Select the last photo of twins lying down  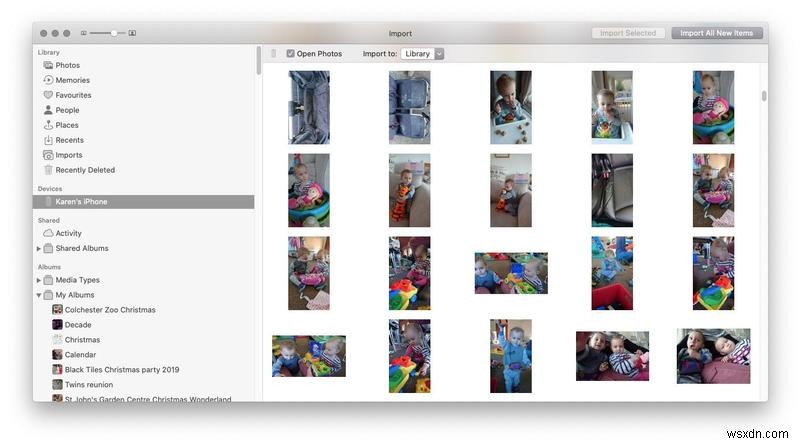click(x=713, y=356)
